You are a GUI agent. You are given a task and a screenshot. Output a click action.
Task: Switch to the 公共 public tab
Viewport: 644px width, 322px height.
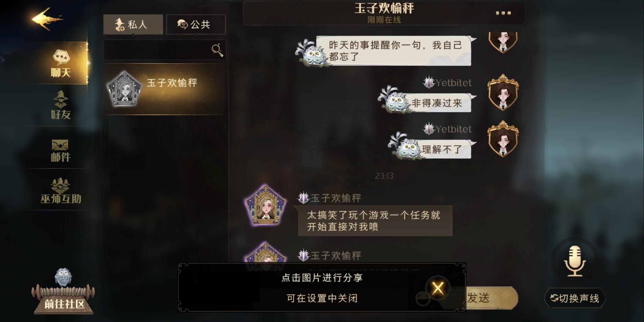pos(196,24)
